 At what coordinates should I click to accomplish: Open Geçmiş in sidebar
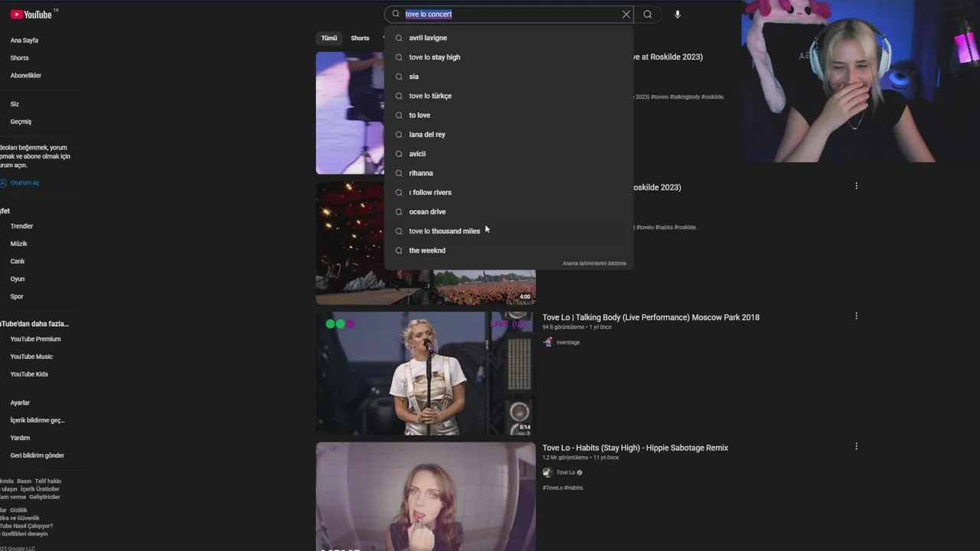(21, 122)
